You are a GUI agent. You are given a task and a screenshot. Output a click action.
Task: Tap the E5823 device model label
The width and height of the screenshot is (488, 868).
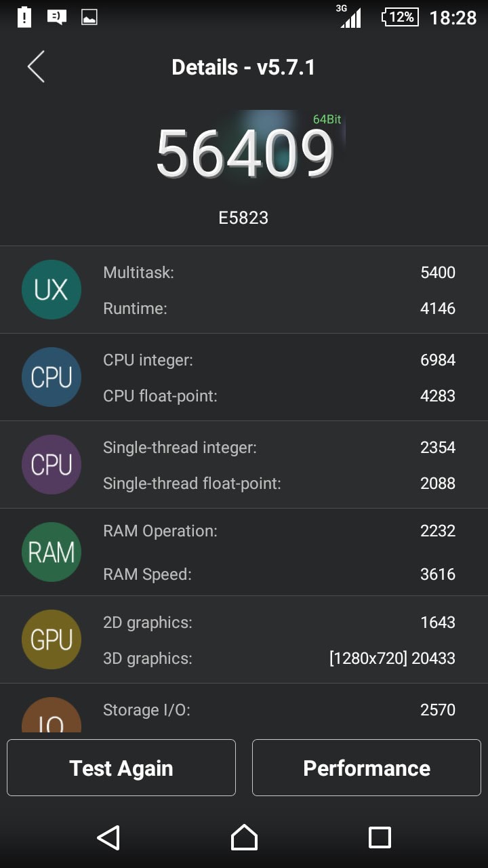(243, 218)
